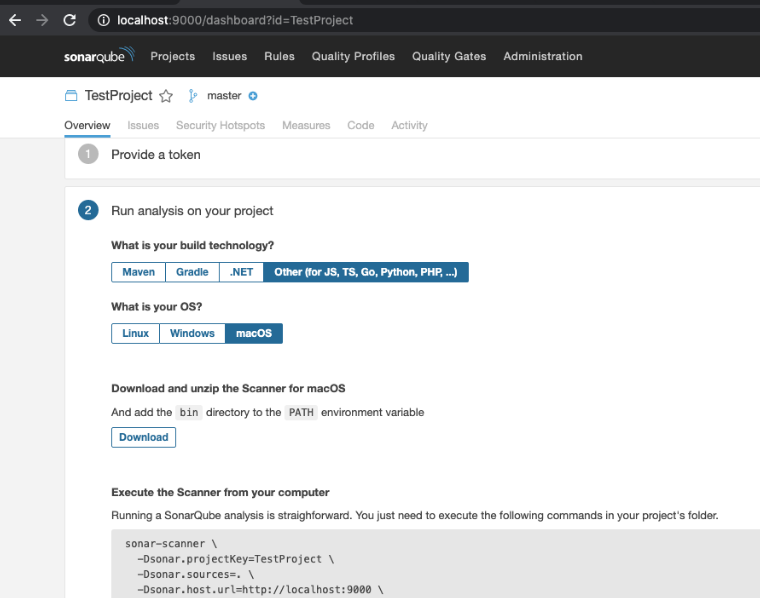Choose Windows as your OS
Image resolution: width=760 pixels, height=598 pixels.
(192, 333)
